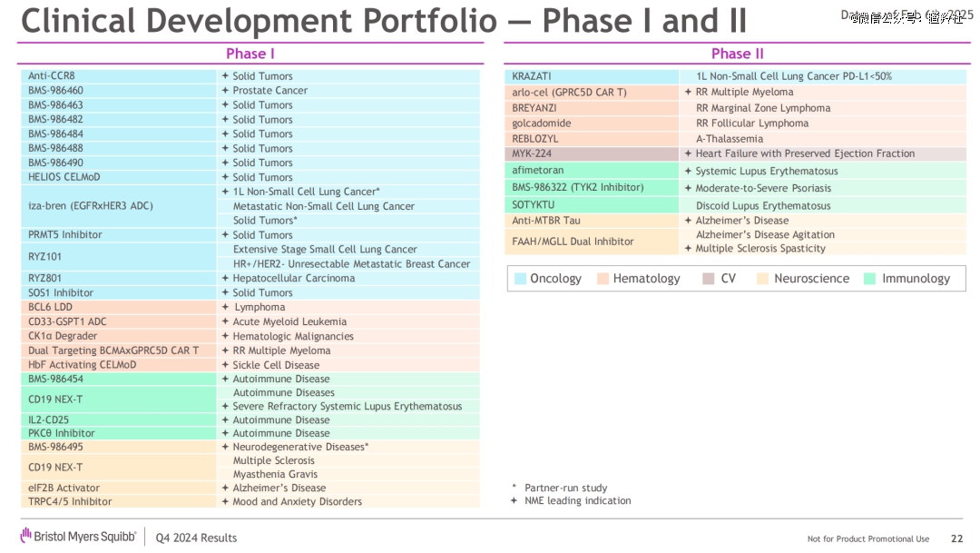Click the iza-bren (EGFRxHER3 ADC) entry
Image resolution: width=980 pixels, height=553 pixels.
coord(91,206)
